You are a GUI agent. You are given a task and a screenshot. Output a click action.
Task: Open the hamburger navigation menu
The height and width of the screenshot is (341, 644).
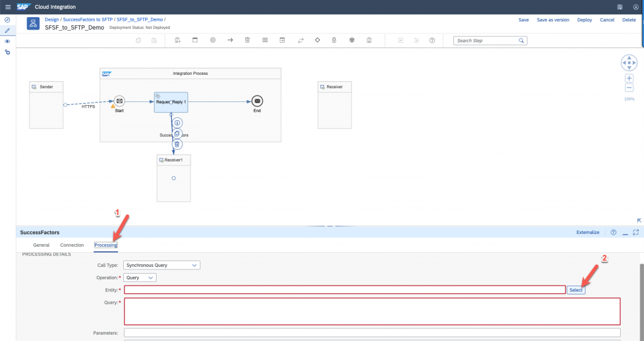tap(8, 7)
